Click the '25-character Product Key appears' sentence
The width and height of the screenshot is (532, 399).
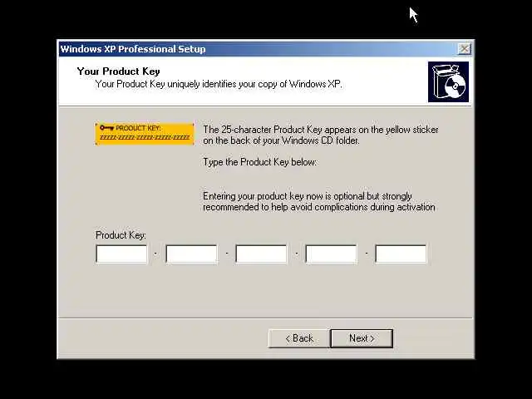point(321,135)
